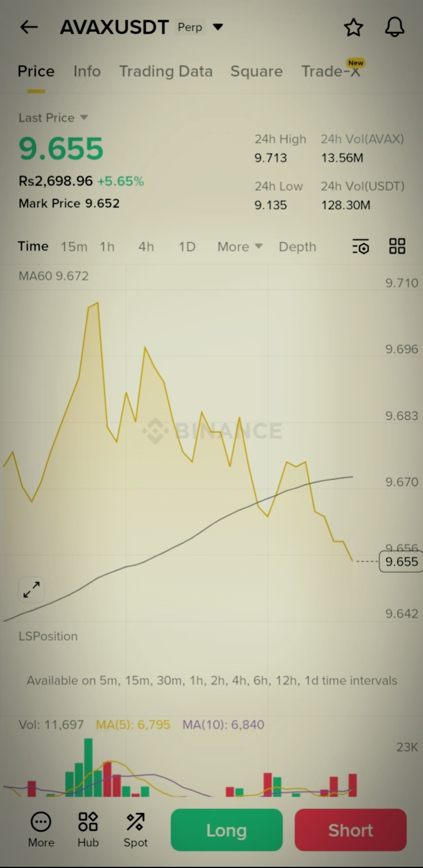Viewport: 423px width, 868px height.
Task: Open price alert bell icon
Action: (395, 27)
